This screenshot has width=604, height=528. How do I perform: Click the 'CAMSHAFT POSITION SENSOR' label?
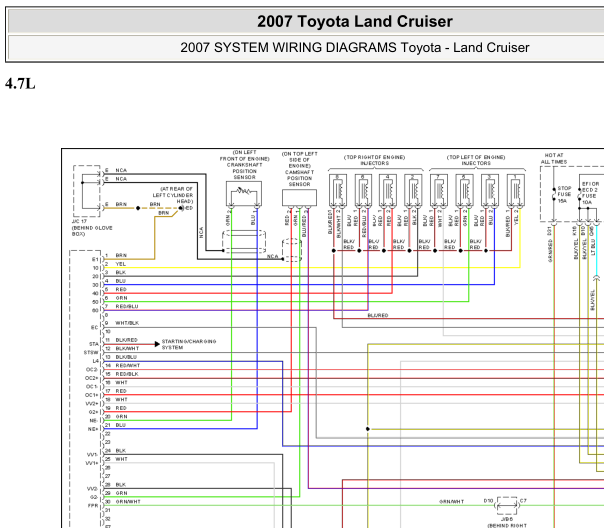pyautogui.click(x=299, y=178)
